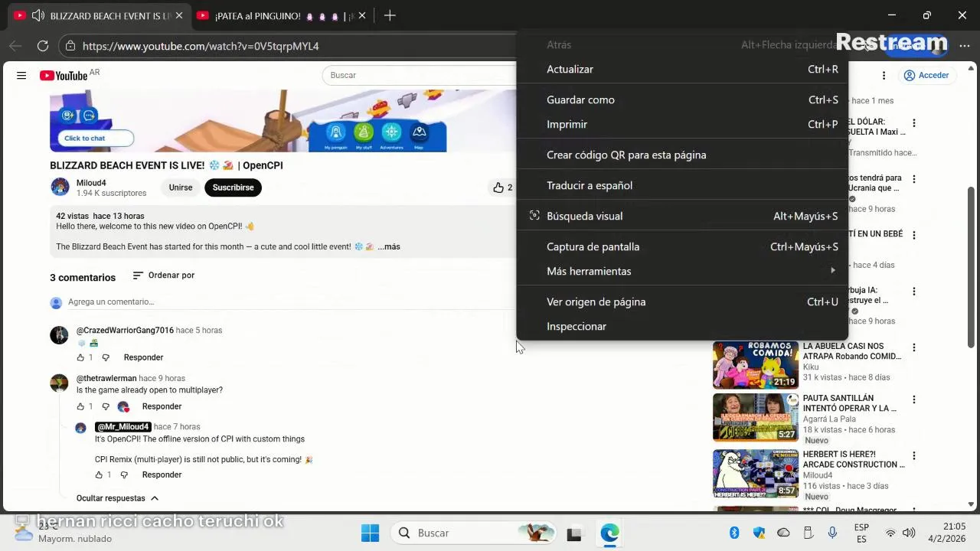The height and width of the screenshot is (551, 980).
Task: Expand description with ...más
Action: click(x=389, y=246)
